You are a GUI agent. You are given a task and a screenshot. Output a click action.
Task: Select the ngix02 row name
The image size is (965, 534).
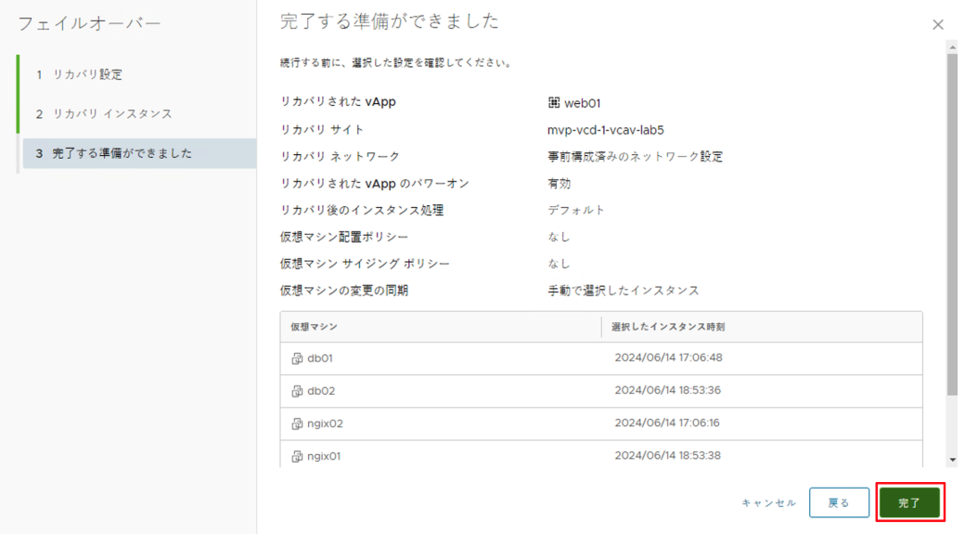[x=325, y=423]
